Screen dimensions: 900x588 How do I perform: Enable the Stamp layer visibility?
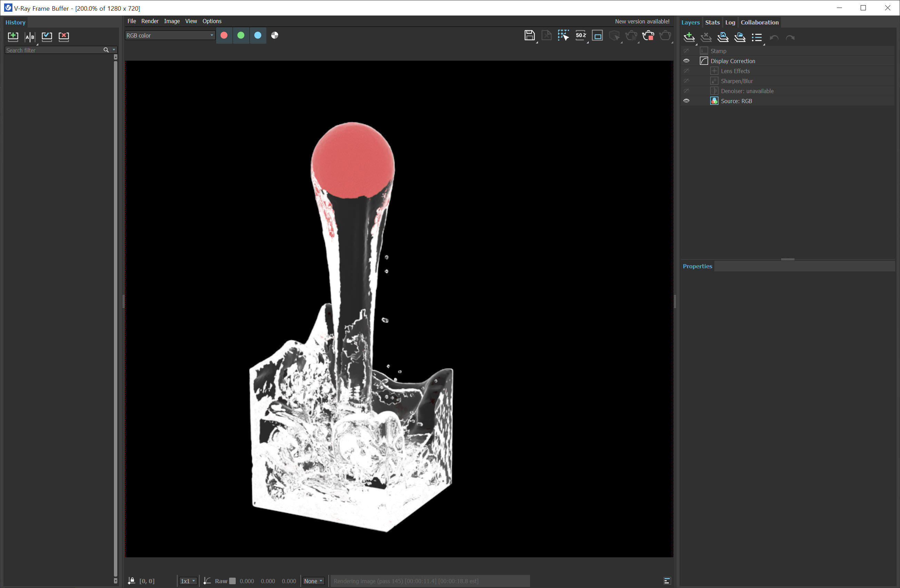coord(686,51)
